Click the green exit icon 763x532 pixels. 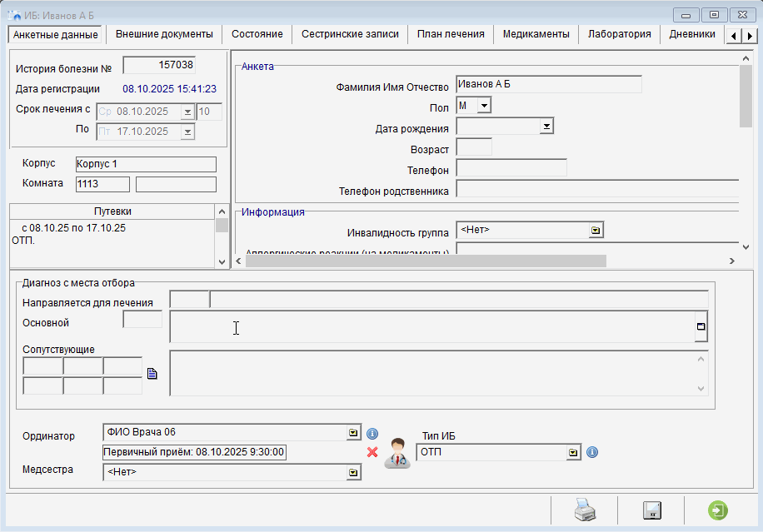point(717,510)
